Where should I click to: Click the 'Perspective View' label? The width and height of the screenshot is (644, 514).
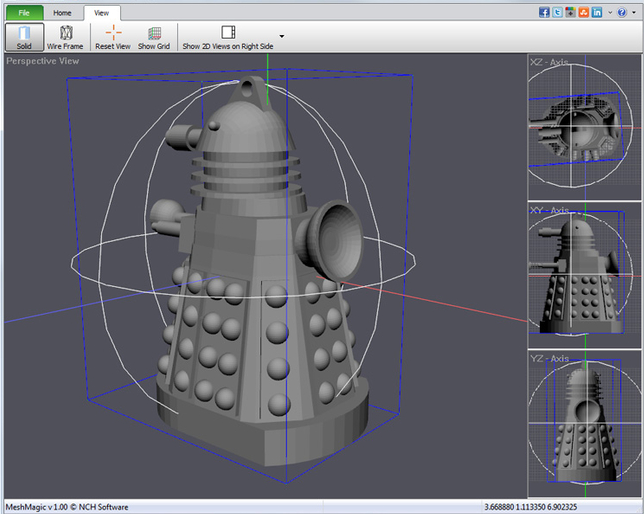click(x=43, y=61)
